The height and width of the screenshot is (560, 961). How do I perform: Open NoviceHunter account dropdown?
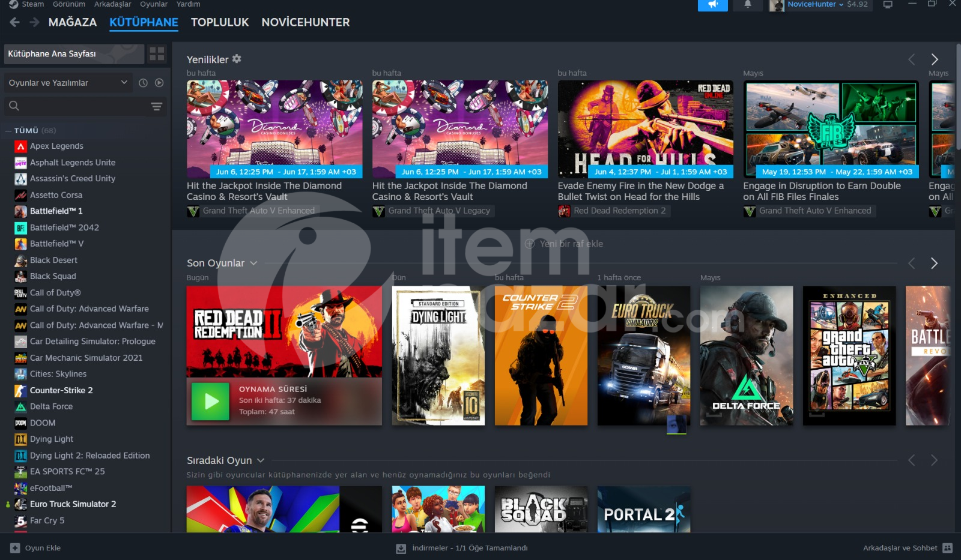pyautogui.click(x=816, y=4)
